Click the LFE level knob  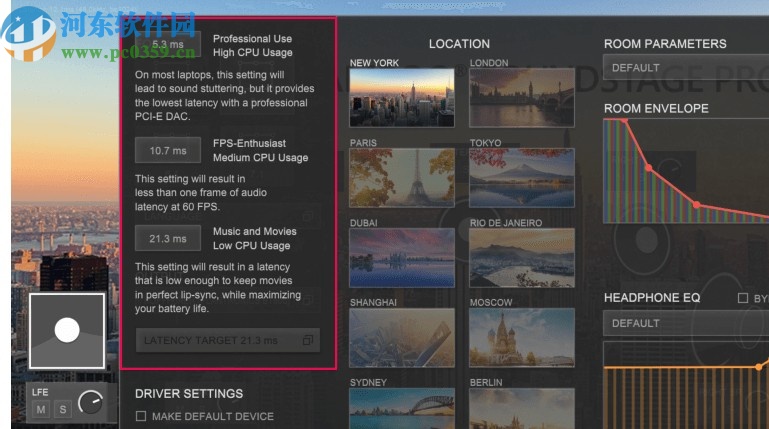click(91, 403)
